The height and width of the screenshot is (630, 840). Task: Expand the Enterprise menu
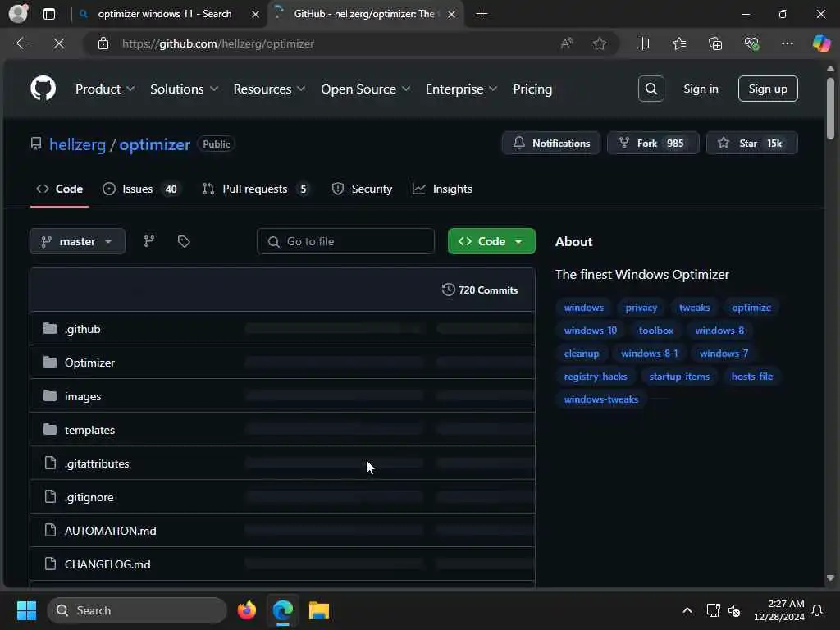[x=461, y=89]
